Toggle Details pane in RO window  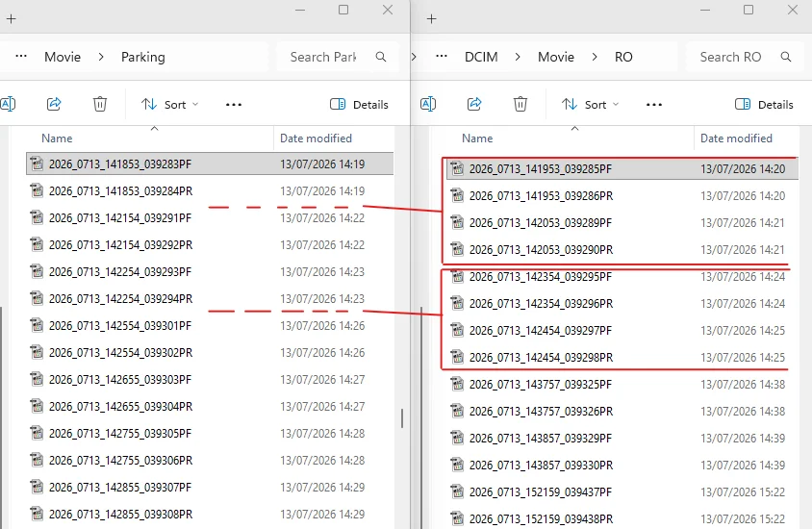[x=764, y=105]
